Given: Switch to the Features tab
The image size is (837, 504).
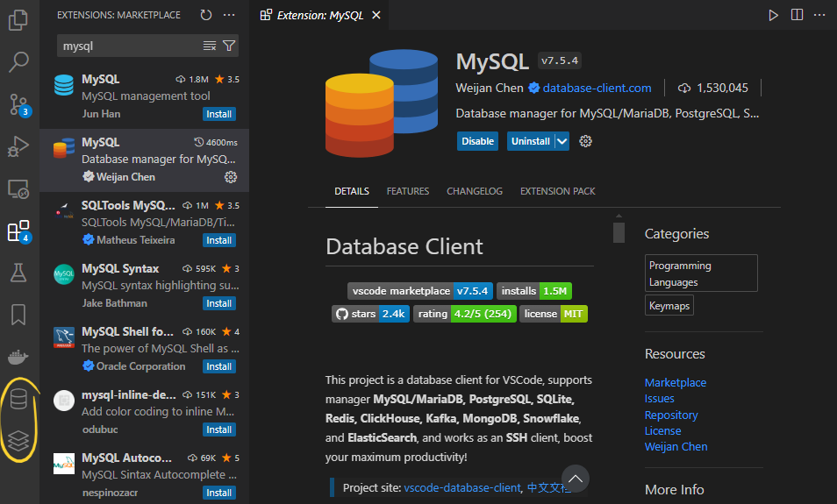Looking at the screenshot, I should pos(408,191).
